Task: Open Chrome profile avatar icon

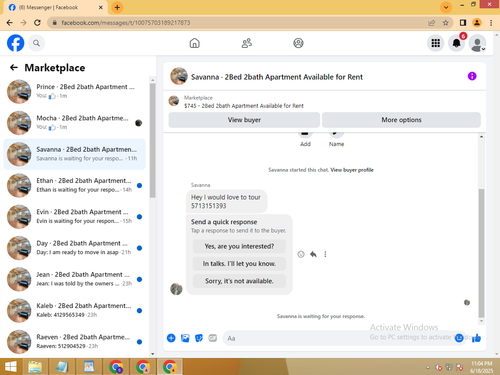Action: (477, 23)
